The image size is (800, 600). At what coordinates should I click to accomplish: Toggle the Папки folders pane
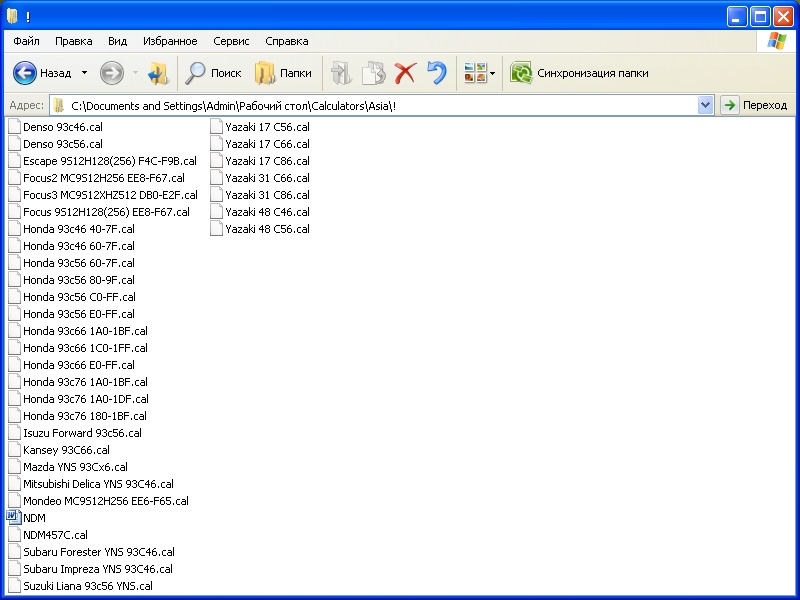click(x=283, y=73)
